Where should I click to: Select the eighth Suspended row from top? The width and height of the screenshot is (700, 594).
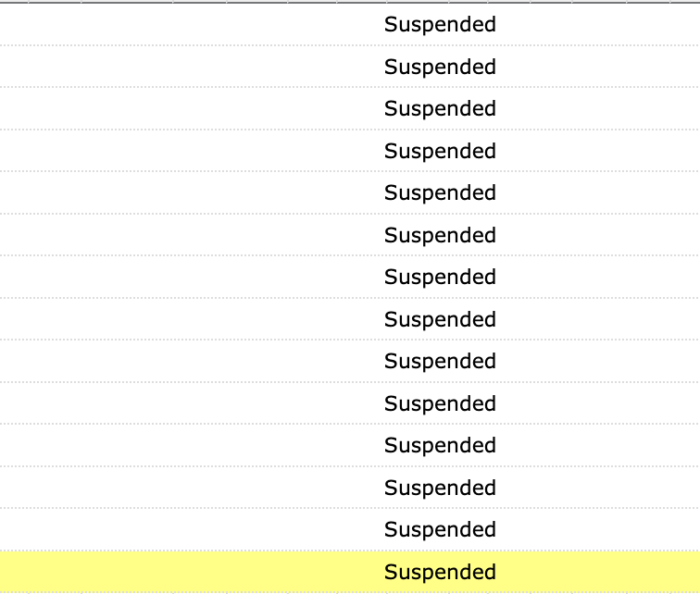coord(440,319)
